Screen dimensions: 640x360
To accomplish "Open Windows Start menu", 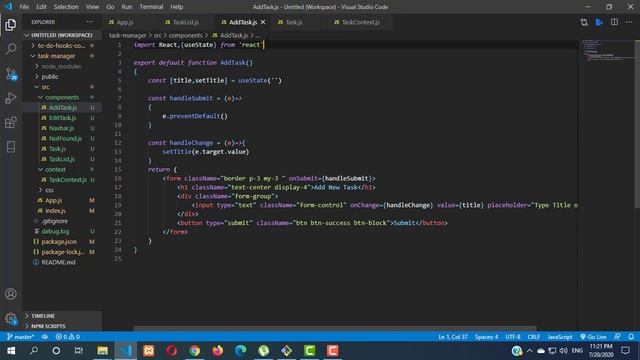I will point(11,351).
